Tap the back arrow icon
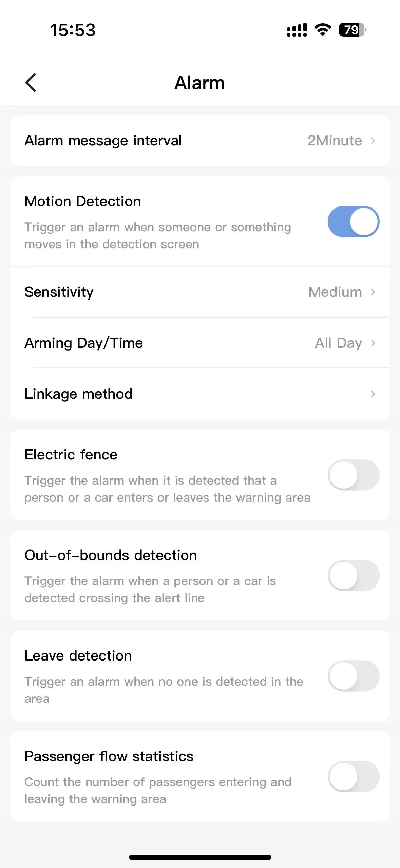Viewport: 400px width, 868px height. (x=31, y=83)
